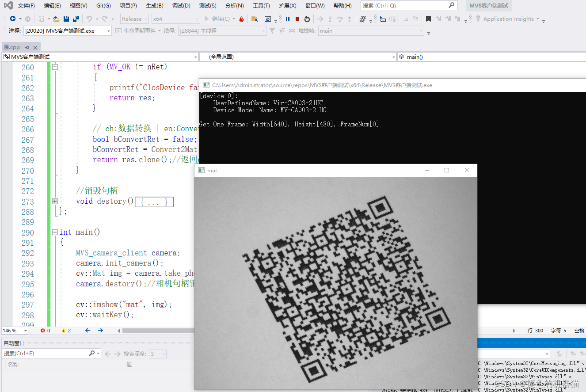Image resolution: width=586 pixels, height=392 pixels.
Task: Open the thread dropdown showing 主线程
Action: (222, 31)
